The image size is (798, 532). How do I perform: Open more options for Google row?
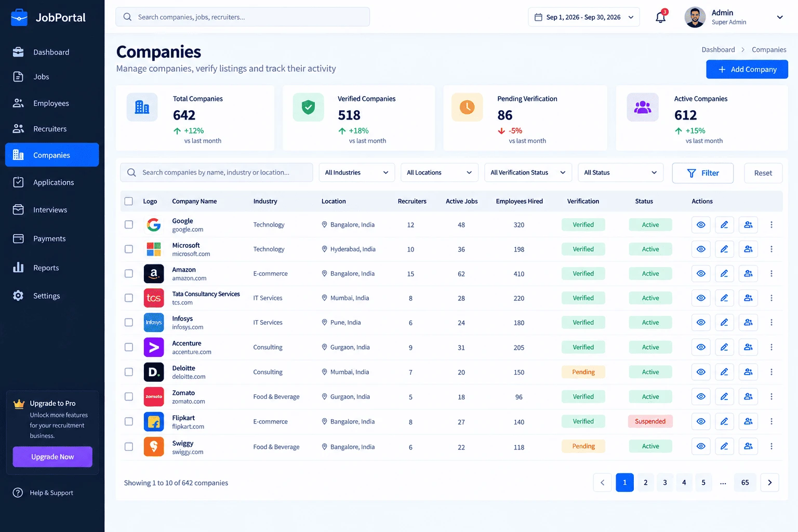click(x=772, y=225)
